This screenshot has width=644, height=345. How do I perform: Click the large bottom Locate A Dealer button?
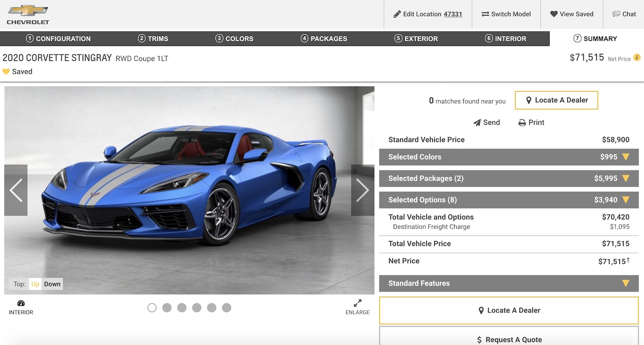tap(509, 310)
